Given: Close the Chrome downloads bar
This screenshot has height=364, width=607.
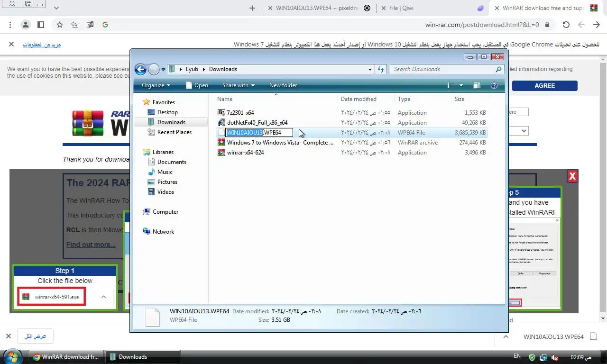Looking at the screenshot, I should pyautogui.click(x=8, y=337).
